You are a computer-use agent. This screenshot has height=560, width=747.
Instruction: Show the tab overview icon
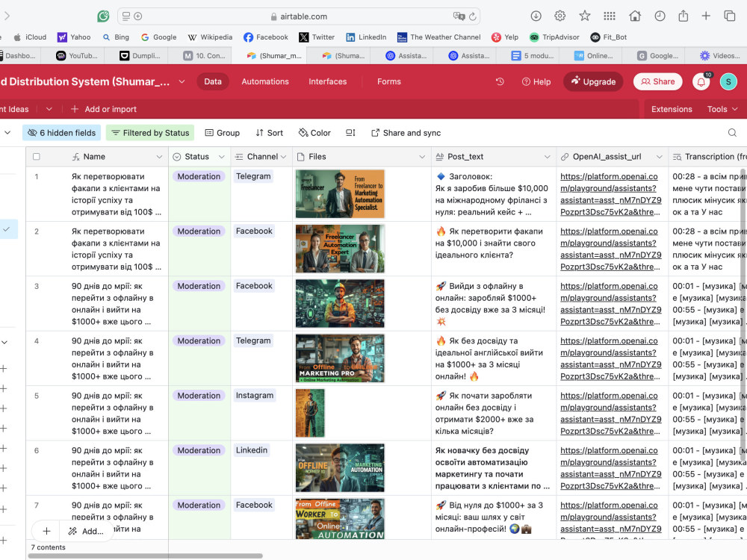[x=729, y=16]
